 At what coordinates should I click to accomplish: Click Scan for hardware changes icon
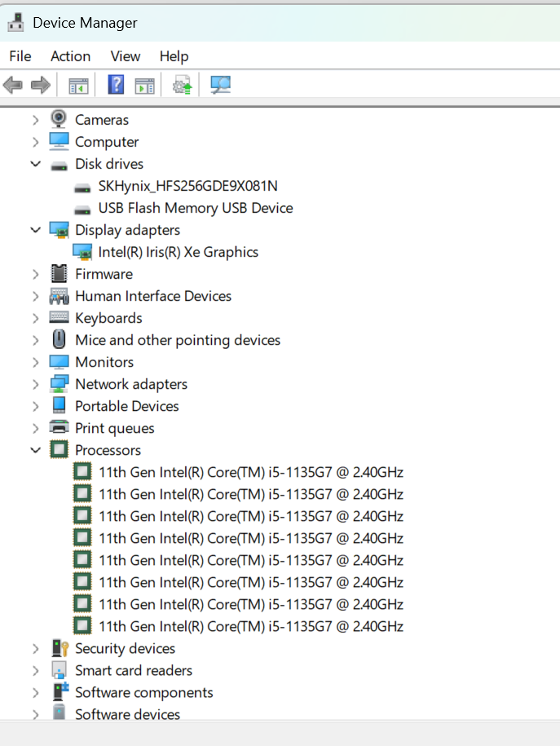pos(220,85)
